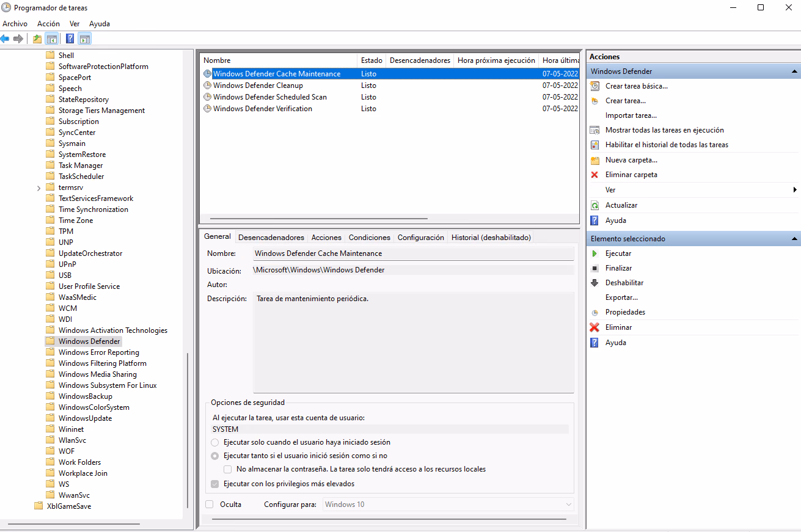Viewport: 801px width, 532px height.
Task: Switch to the Acciones tab
Action: pos(326,238)
